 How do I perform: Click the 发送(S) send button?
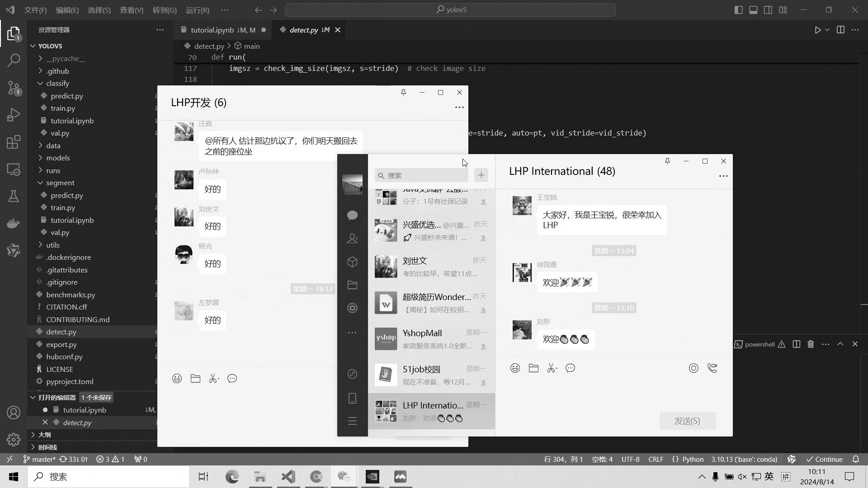pyautogui.click(x=687, y=421)
